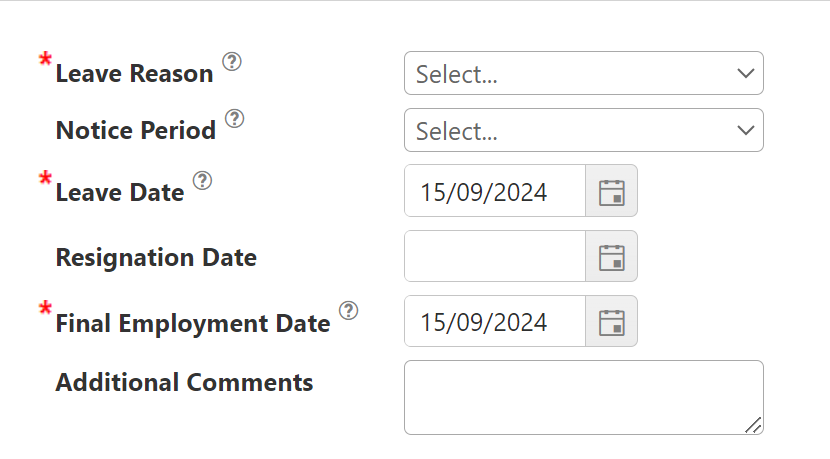The height and width of the screenshot is (459, 830).
Task: Click the Additional Comments label
Action: coord(184,382)
